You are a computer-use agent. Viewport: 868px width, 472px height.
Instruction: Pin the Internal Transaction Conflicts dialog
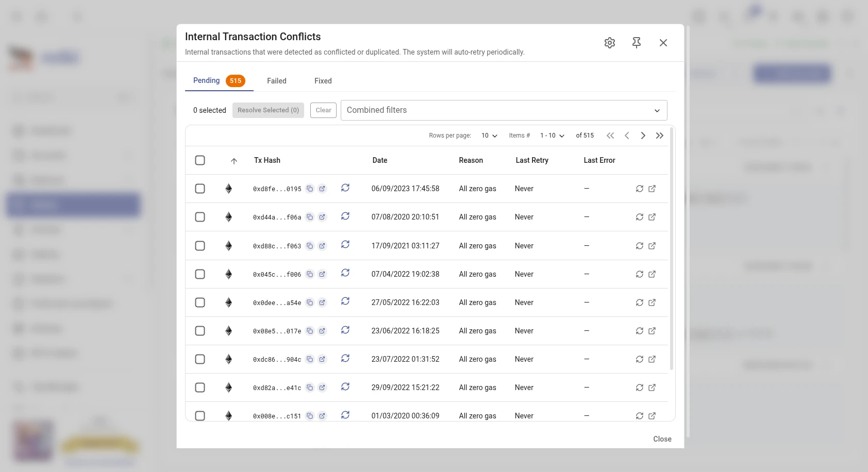(x=637, y=43)
